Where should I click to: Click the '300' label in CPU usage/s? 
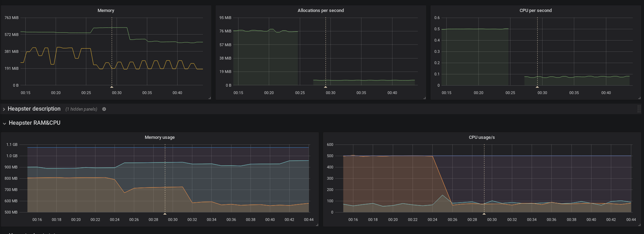(330, 178)
